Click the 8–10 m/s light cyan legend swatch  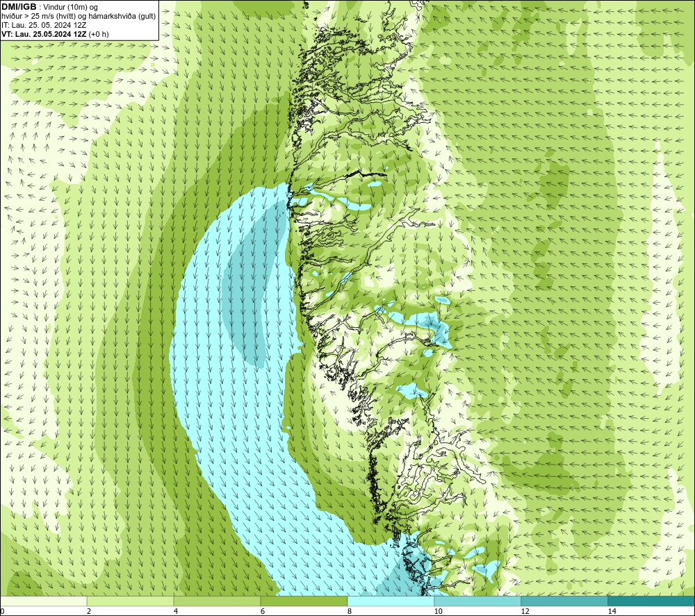(391, 601)
